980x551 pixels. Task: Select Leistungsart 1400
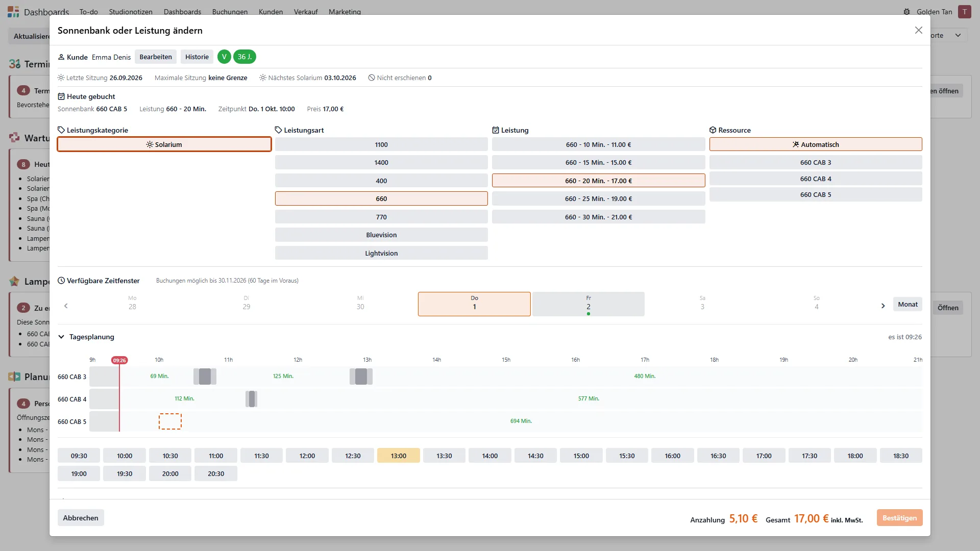click(381, 162)
